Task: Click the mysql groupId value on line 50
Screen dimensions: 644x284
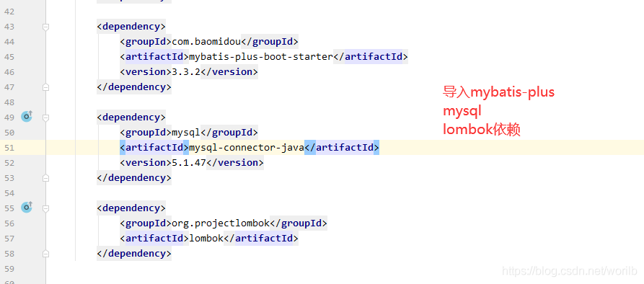Action: coord(186,132)
